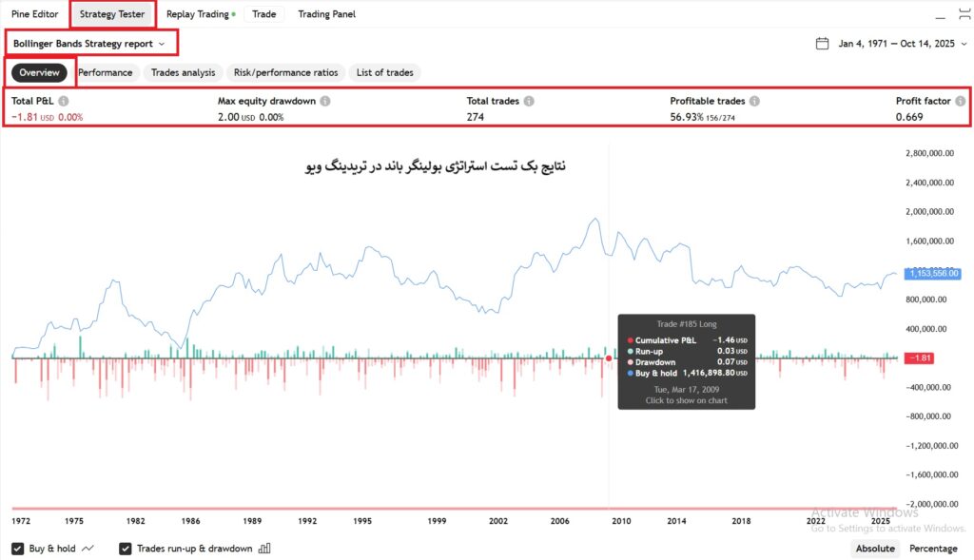Switch chart scale to Percentage
This screenshot has height=560, width=974.
pyautogui.click(x=933, y=549)
